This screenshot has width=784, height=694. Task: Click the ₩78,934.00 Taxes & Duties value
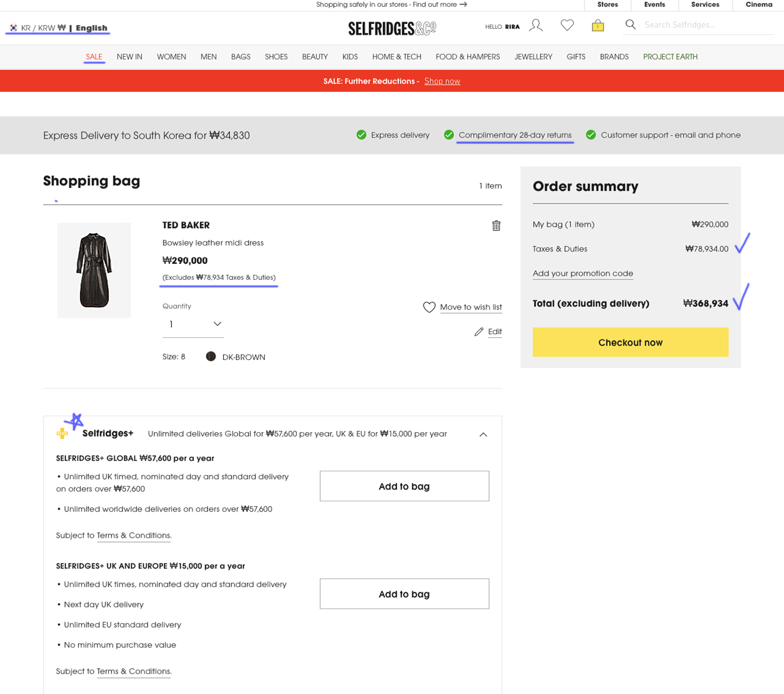click(x=707, y=249)
